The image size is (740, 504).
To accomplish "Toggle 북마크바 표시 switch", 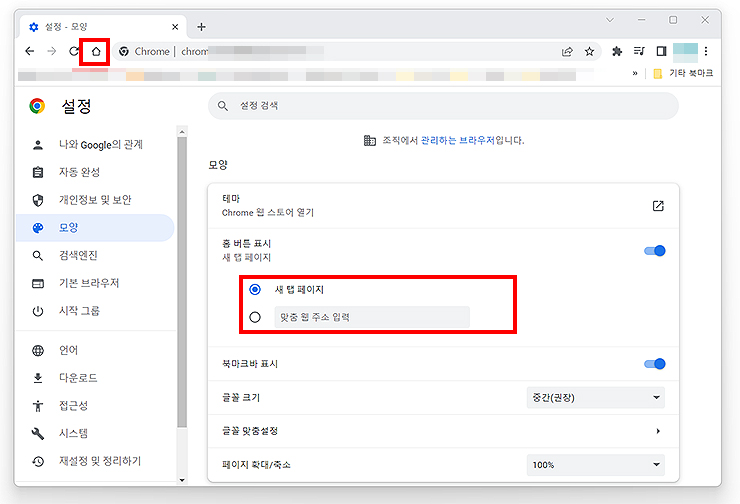I will 655,364.
